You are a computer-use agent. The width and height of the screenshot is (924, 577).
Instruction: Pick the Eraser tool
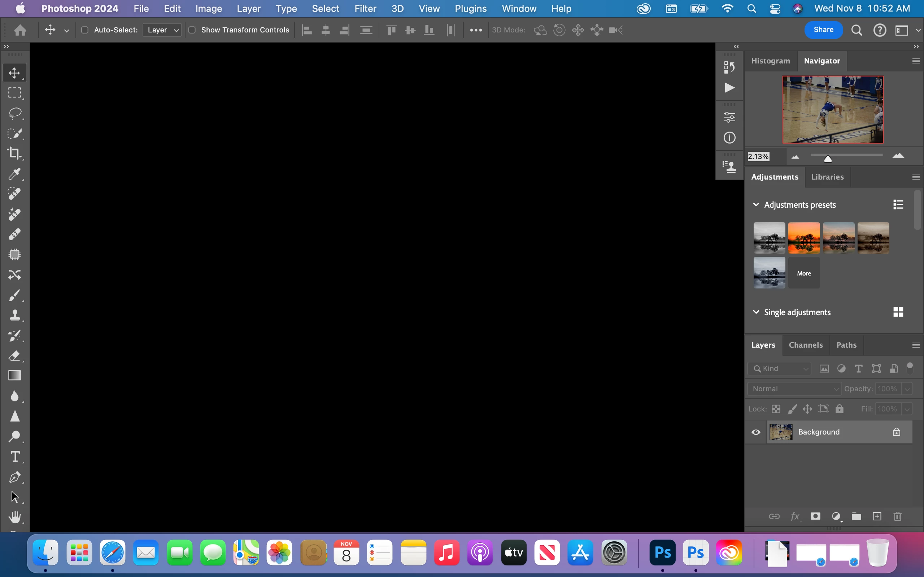[x=14, y=356]
